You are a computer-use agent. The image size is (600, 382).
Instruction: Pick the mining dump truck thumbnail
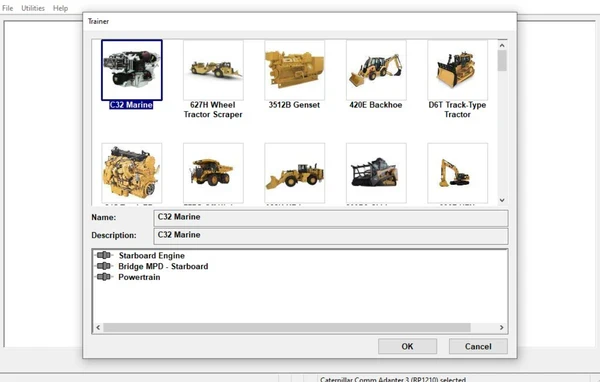tap(213, 173)
